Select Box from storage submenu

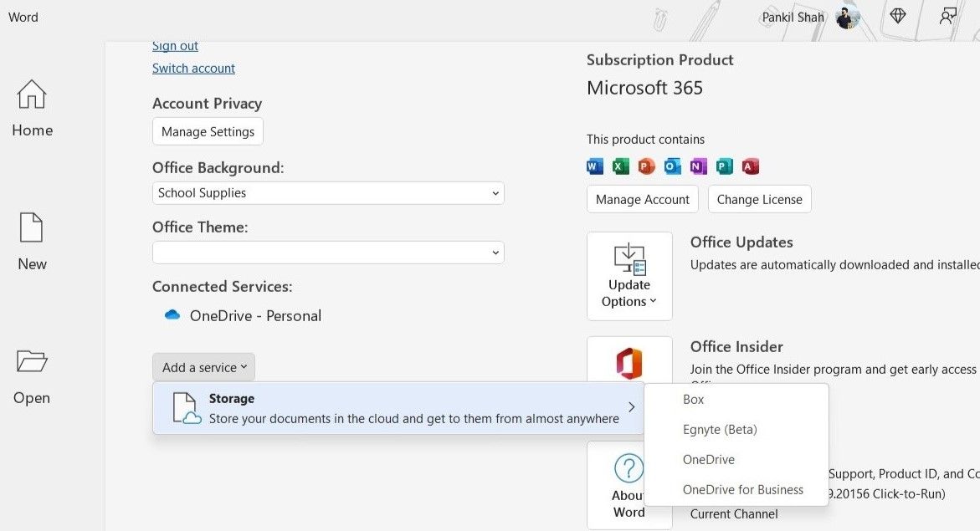pos(693,400)
